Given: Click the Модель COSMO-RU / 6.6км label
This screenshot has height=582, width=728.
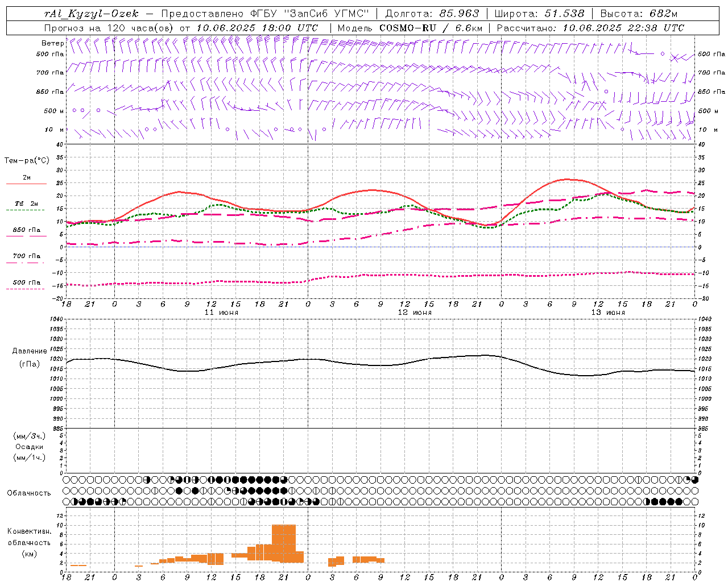Looking at the screenshot, I should [409, 28].
